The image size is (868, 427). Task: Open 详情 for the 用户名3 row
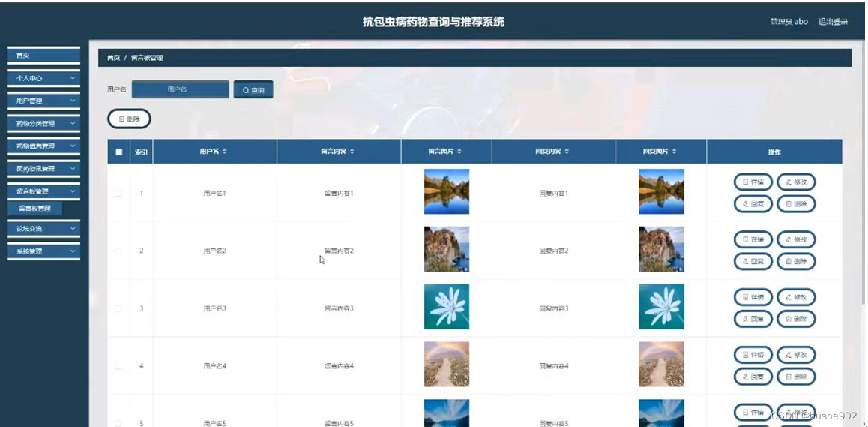click(753, 297)
